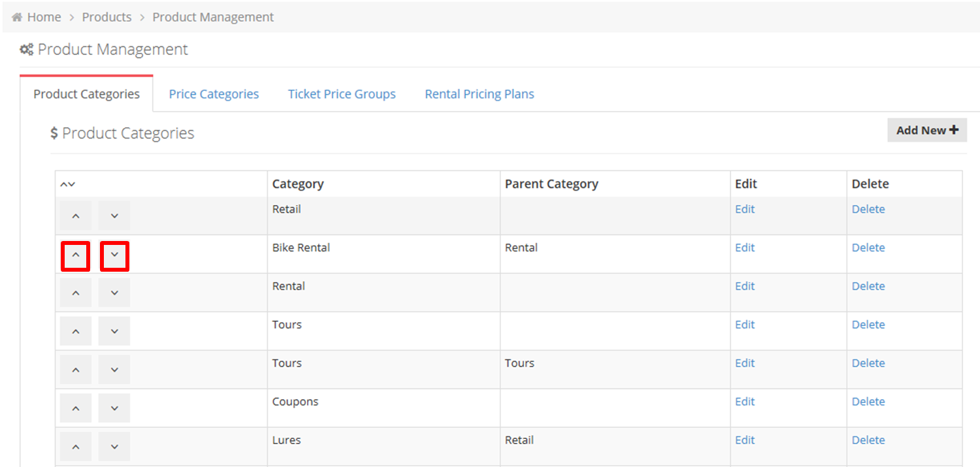Edit the Lures category

coord(745,440)
